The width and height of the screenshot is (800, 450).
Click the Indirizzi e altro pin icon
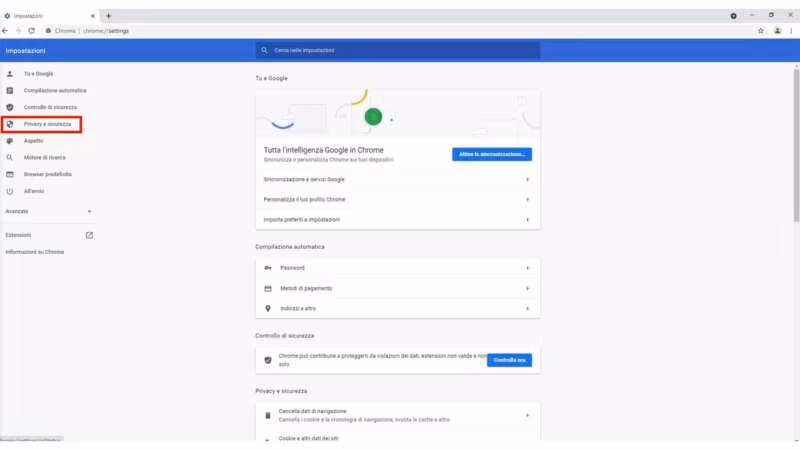point(268,309)
